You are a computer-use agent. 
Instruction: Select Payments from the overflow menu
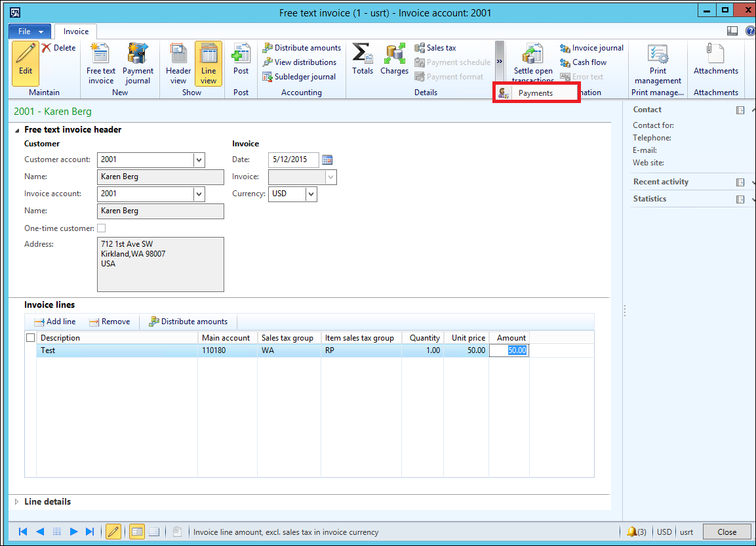[536, 93]
